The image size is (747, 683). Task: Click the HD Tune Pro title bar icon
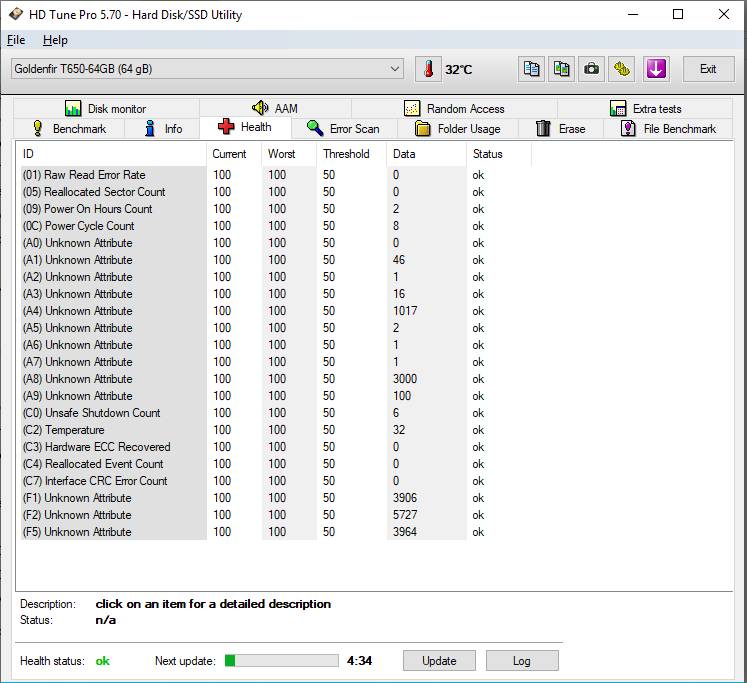tap(15, 14)
